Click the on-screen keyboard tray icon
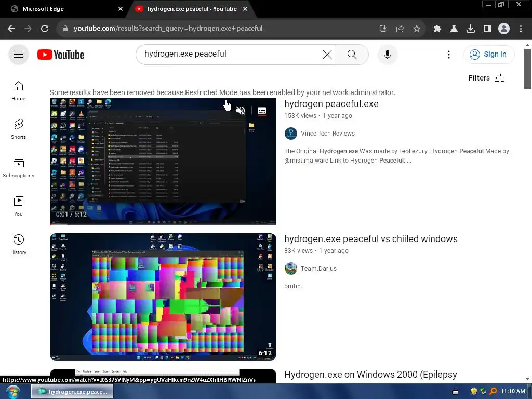The height and width of the screenshot is (399, 532). click(455, 392)
